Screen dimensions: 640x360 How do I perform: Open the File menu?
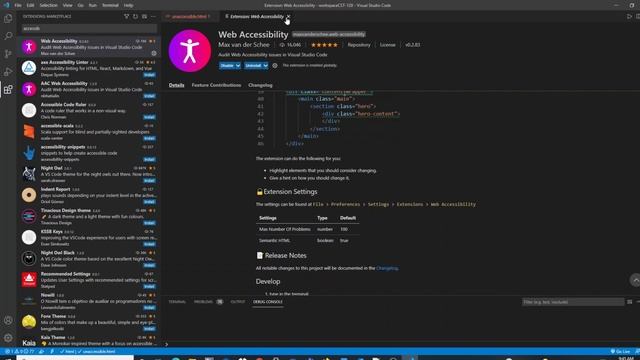(18, 5)
